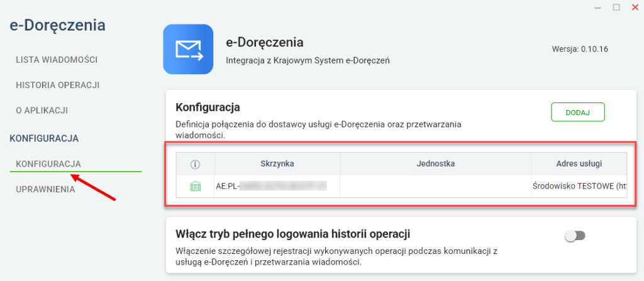Click the Dodaj button
The width and height of the screenshot is (644, 281).
pos(578,112)
